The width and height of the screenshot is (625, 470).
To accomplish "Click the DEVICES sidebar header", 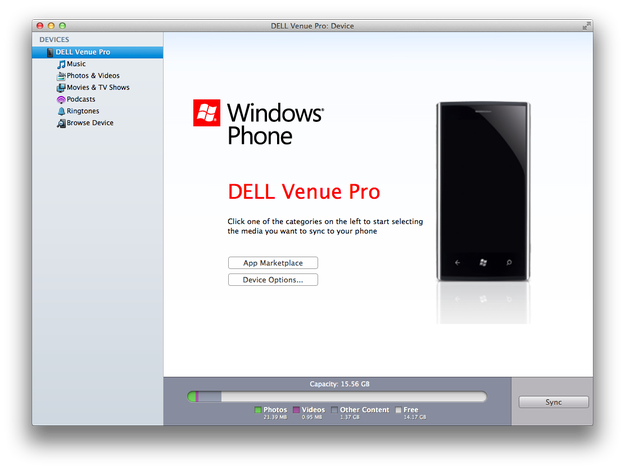I will point(54,39).
